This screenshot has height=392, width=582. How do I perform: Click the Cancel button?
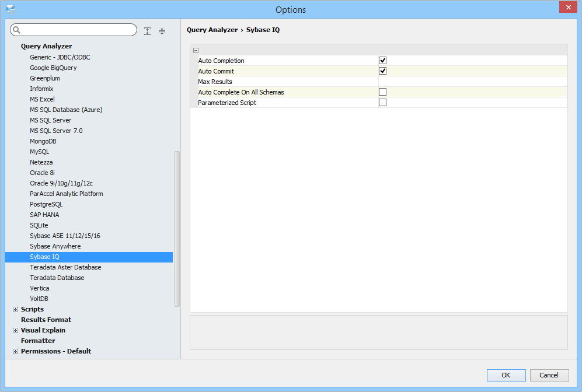click(x=549, y=375)
